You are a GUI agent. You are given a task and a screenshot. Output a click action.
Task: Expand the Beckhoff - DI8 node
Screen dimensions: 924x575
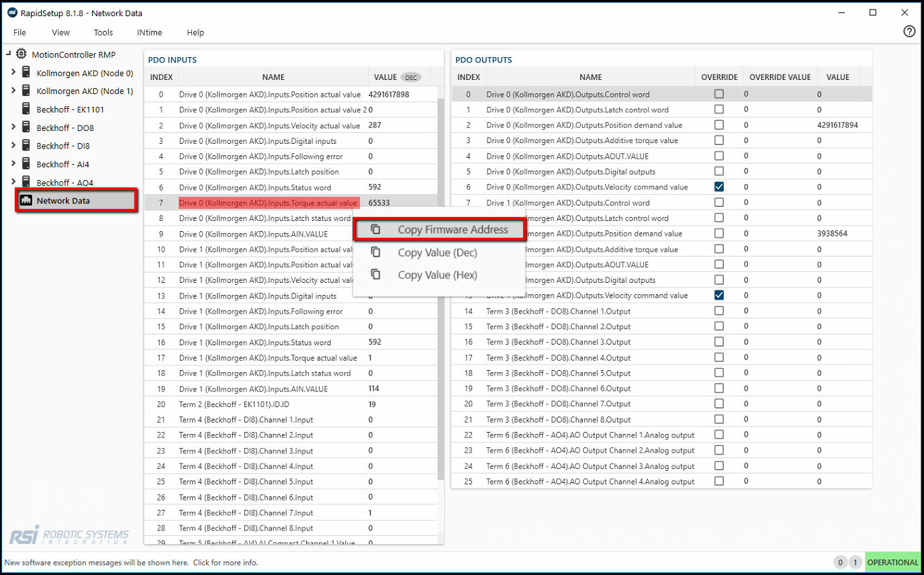13,145
